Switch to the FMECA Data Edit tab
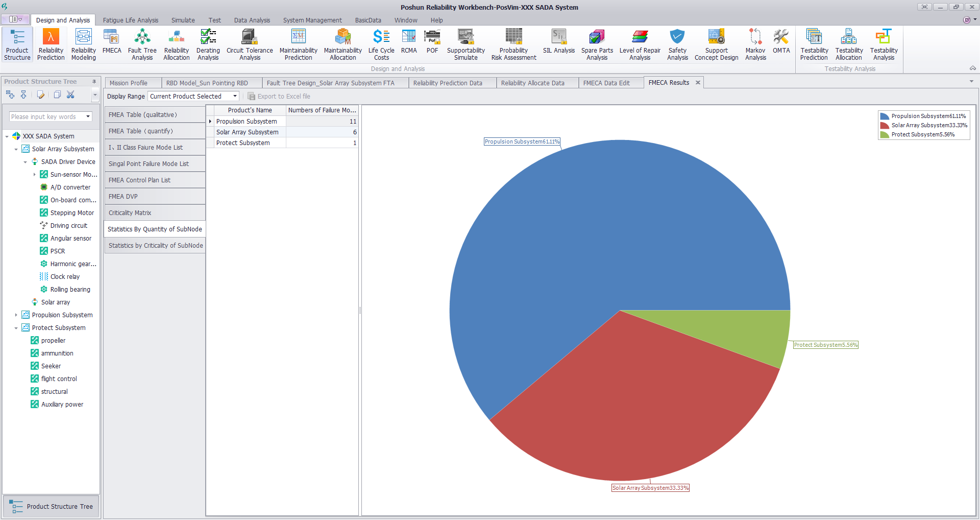The height and width of the screenshot is (520, 980). [x=606, y=83]
